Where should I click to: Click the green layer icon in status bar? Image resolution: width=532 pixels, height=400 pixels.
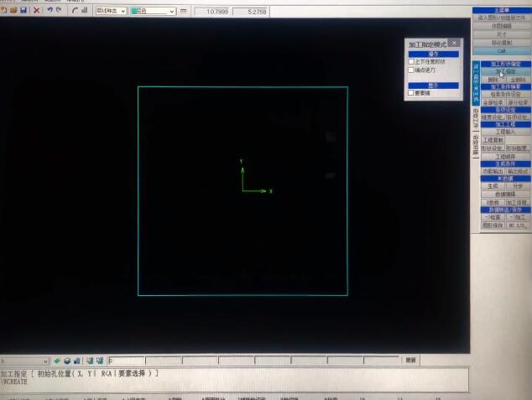pos(58,361)
